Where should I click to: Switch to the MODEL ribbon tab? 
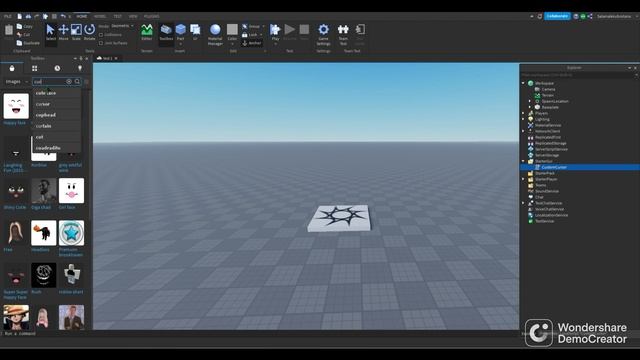pos(100,16)
